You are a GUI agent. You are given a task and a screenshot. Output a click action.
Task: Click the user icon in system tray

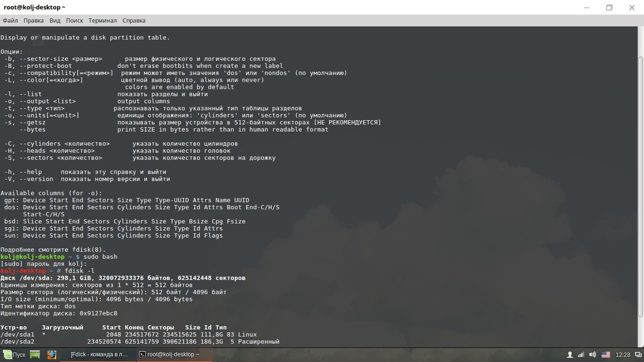point(570,354)
